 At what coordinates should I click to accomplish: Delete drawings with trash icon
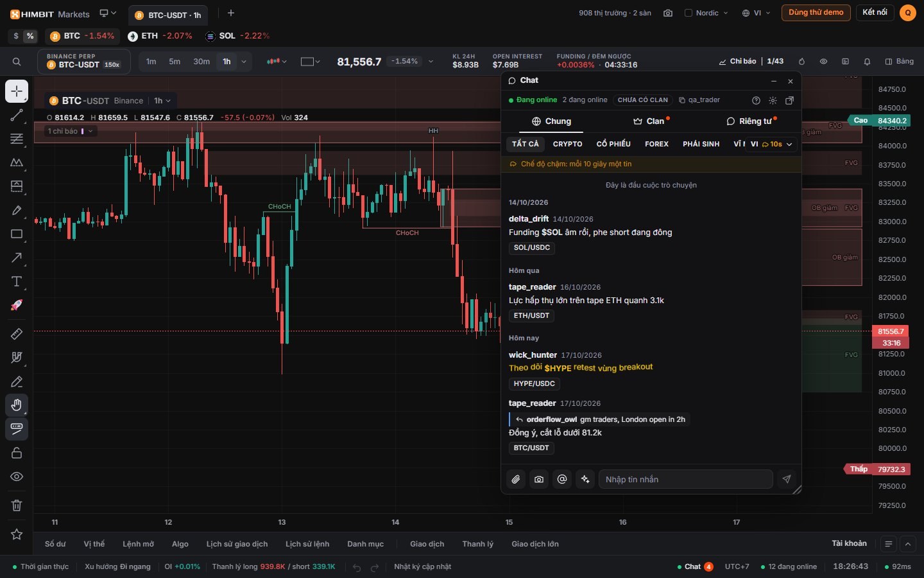17,505
